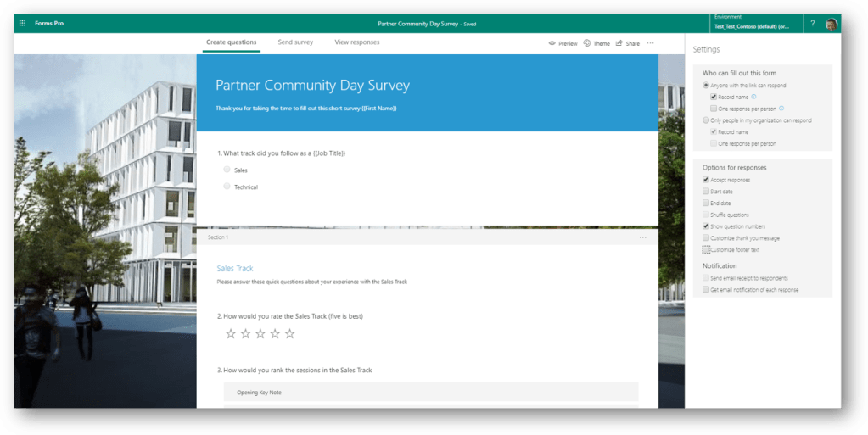
Task: Open the Theme palette icon
Action: pyautogui.click(x=587, y=43)
